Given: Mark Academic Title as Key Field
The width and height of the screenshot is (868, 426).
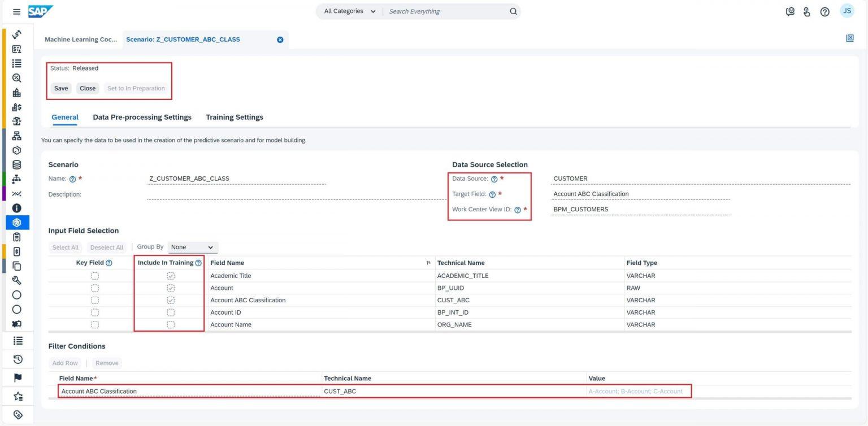Looking at the screenshot, I should click(x=94, y=275).
